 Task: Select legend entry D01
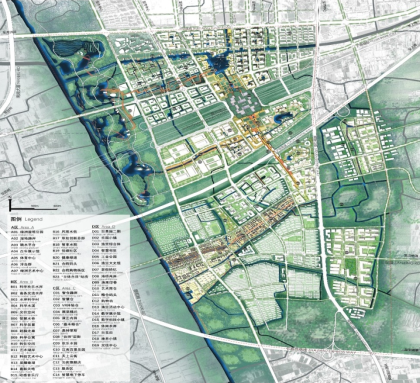pos(107,232)
